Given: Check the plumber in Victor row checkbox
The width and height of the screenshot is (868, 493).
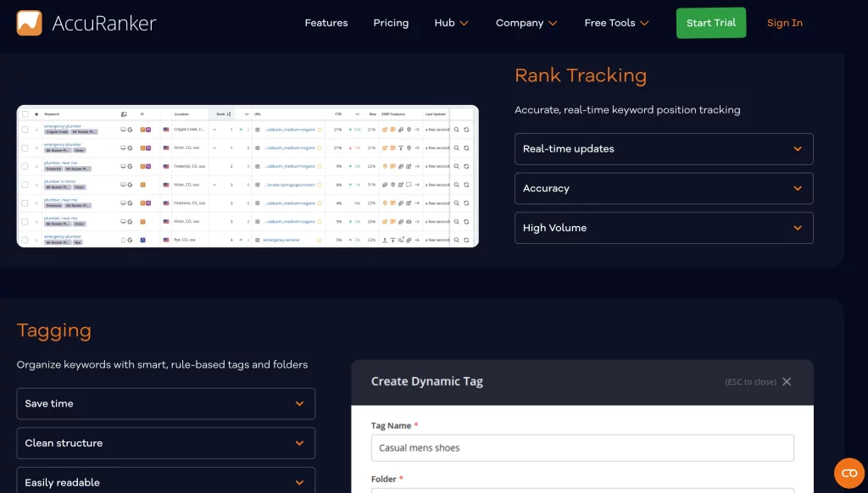Looking at the screenshot, I should click(x=25, y=185).
